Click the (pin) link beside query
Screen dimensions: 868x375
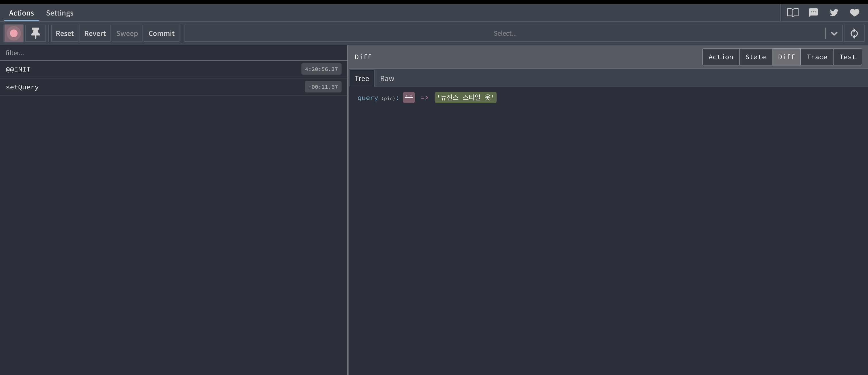click(x=388, y=98)
